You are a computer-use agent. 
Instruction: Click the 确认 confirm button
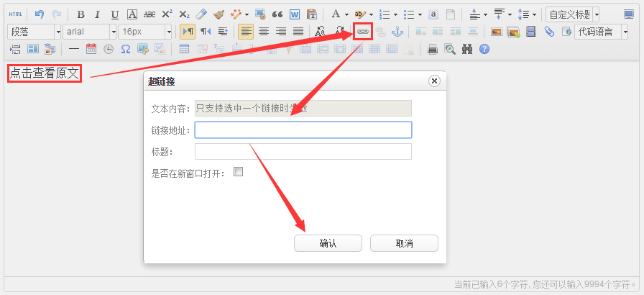click(328, 243)
